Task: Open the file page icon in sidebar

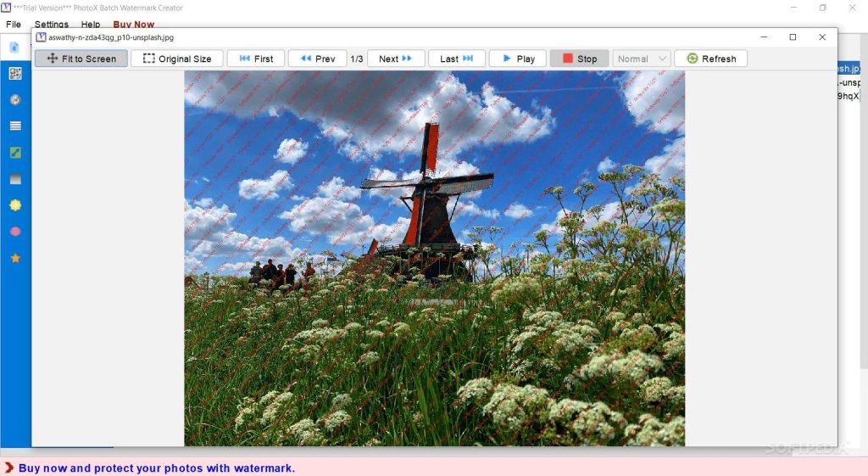Action: [14, 48]
